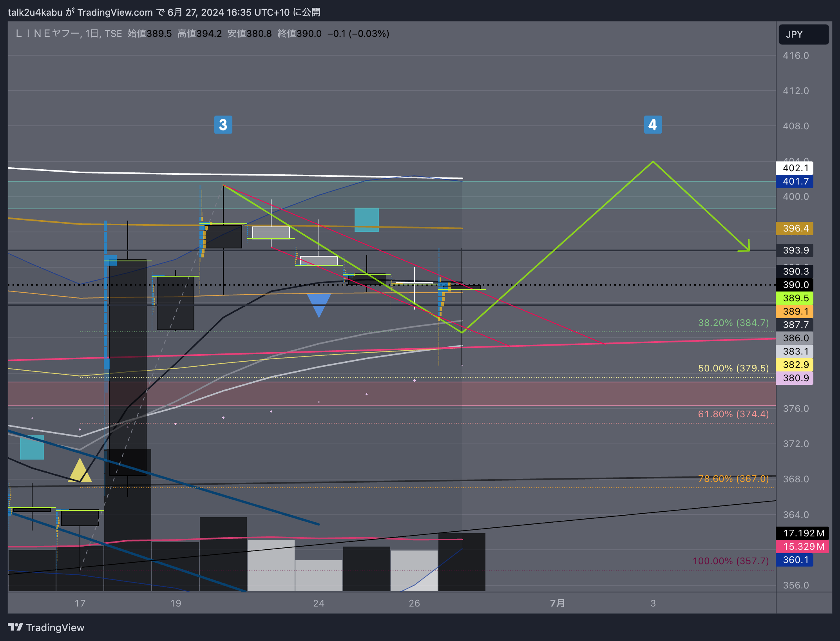The height and width of the screenshot is (641, 840).
Task: Select the green 389.5 price label
Action: pyautogui.click(x=795, y=298)
